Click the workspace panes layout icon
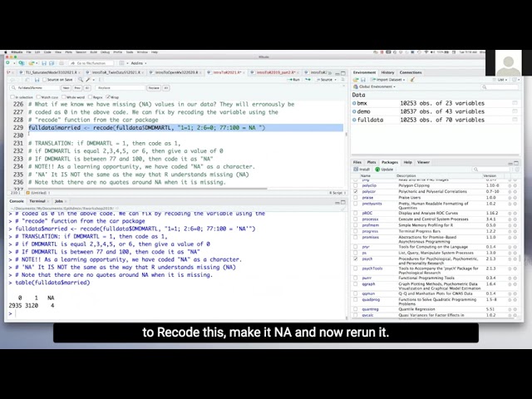532x399 pixels. click(x=121, y=63)
